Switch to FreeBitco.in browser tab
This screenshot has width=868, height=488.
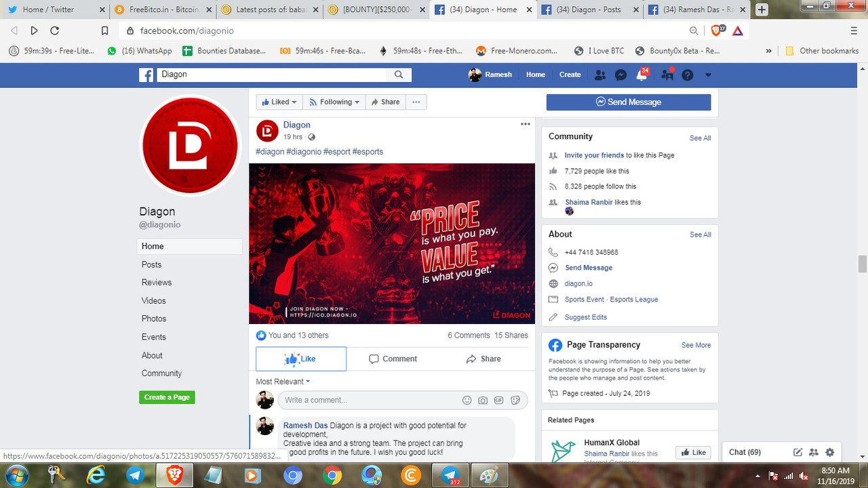point(164,9)
